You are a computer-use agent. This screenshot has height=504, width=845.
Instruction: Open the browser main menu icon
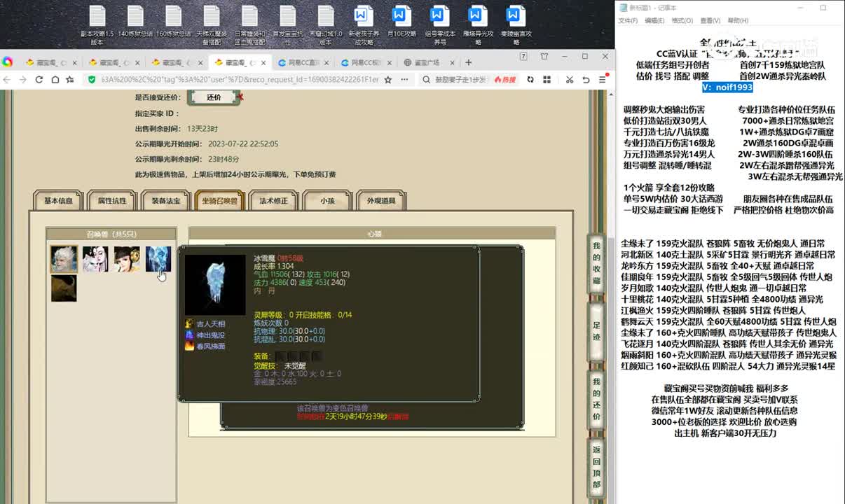coord(603,80)
